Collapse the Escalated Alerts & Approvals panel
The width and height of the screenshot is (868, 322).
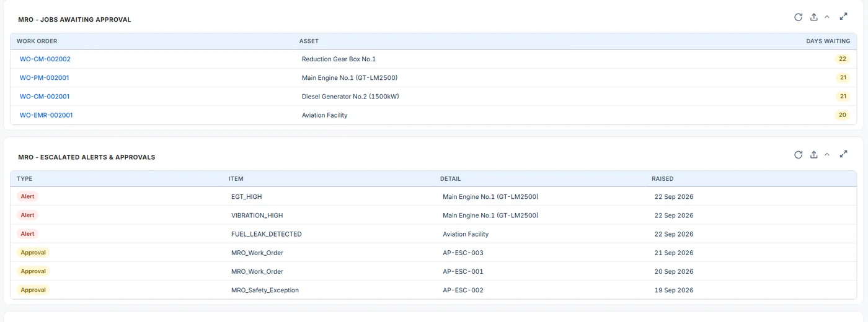(x=827, y=155)
